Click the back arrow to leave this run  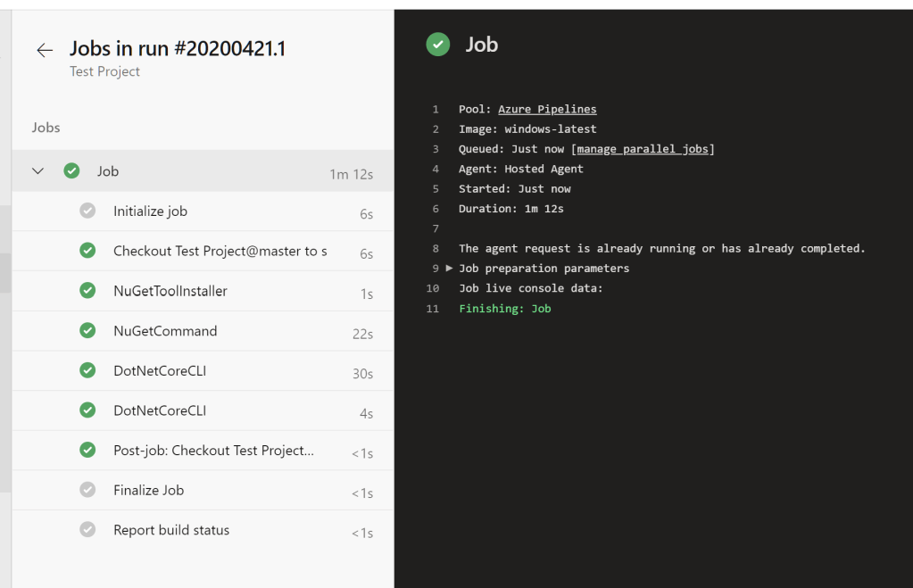coord(44,50)
